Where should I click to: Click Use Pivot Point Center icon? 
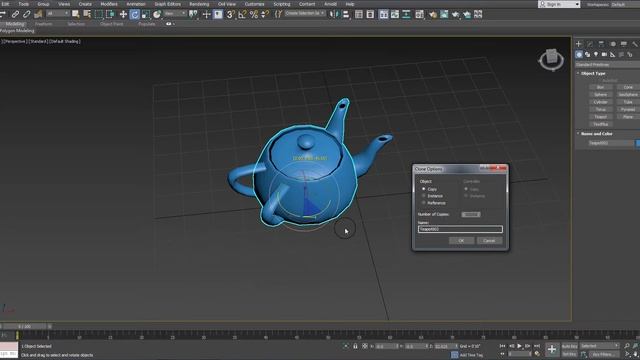coord(193,14)
